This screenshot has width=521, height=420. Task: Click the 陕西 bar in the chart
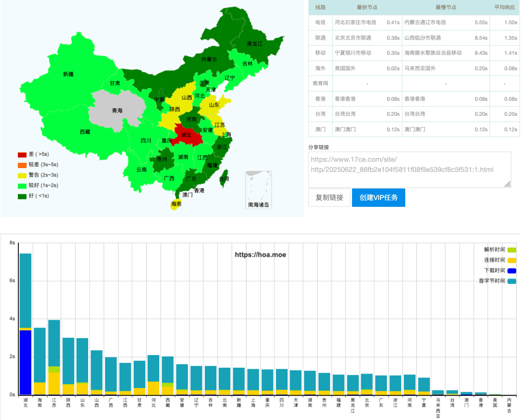click(x=68, y=366)
